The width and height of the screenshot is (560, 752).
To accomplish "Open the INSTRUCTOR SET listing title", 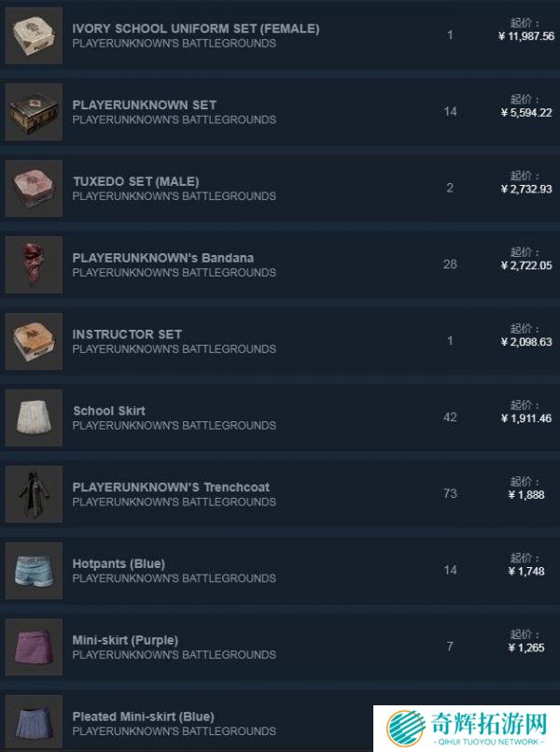I will (127, 334).
